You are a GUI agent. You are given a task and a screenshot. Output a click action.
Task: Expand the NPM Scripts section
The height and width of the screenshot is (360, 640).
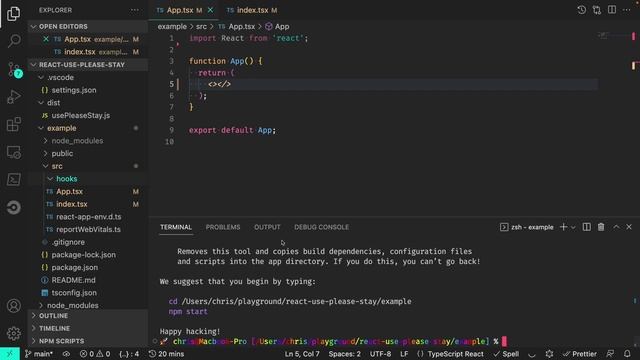point(88,341)
